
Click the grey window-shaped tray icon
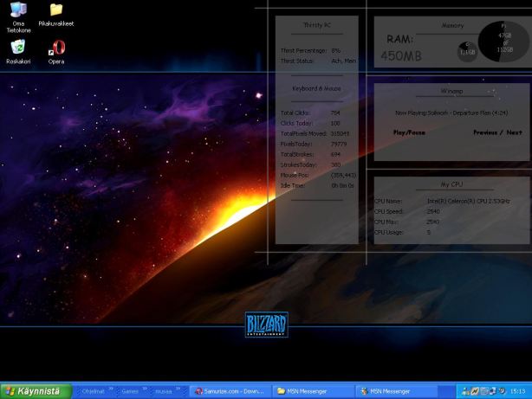click(x=483, y=391)
